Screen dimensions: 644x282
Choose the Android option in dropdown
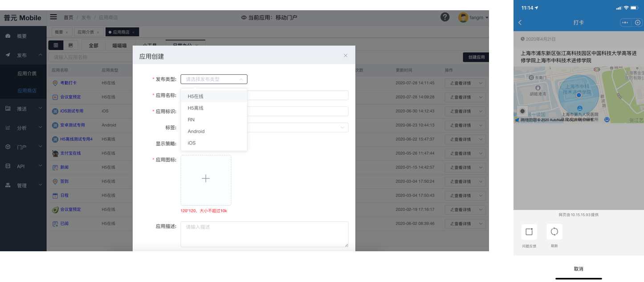pyautogui.click(x=196, y=131)
